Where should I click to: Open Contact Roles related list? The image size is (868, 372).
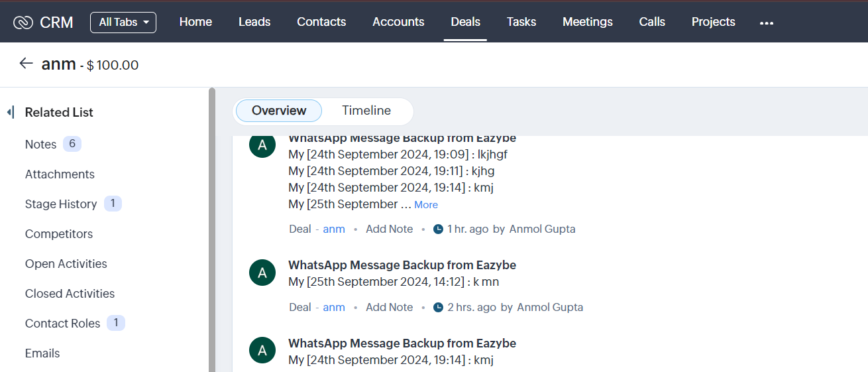[63, 324]
